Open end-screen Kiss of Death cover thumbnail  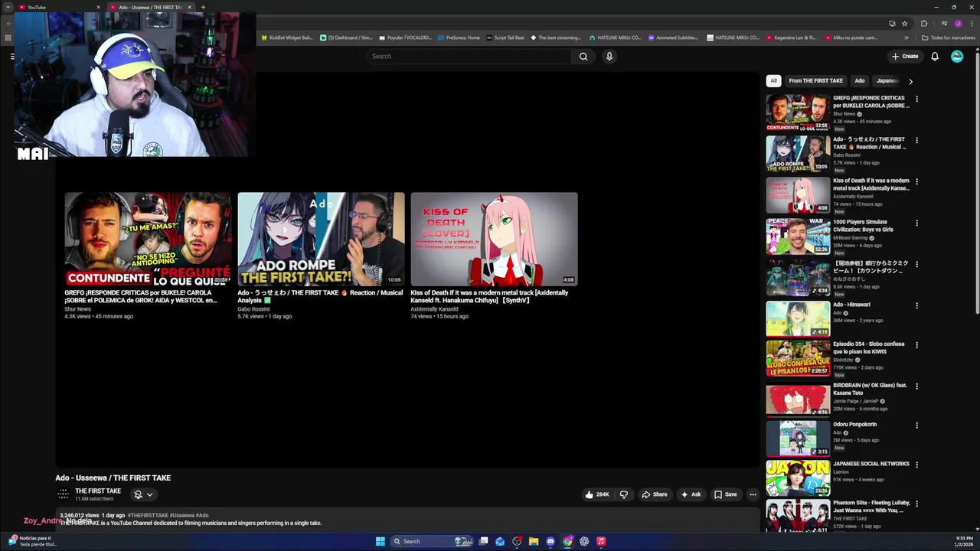tap(494, 239)
